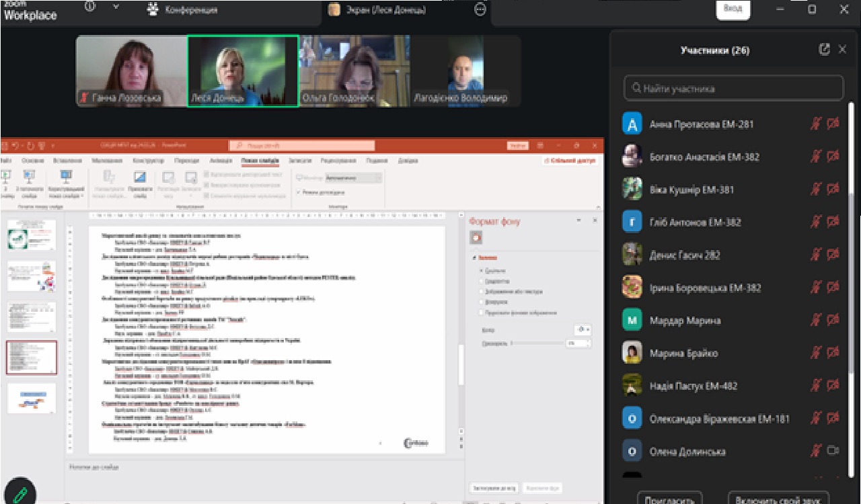Select the Суцільна fill radio button

tap(480, 271)
